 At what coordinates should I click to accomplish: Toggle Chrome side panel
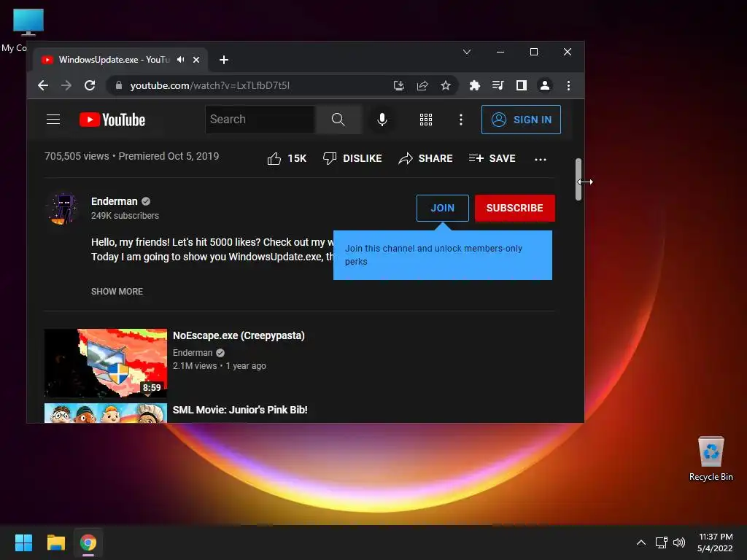click(521, 85)
